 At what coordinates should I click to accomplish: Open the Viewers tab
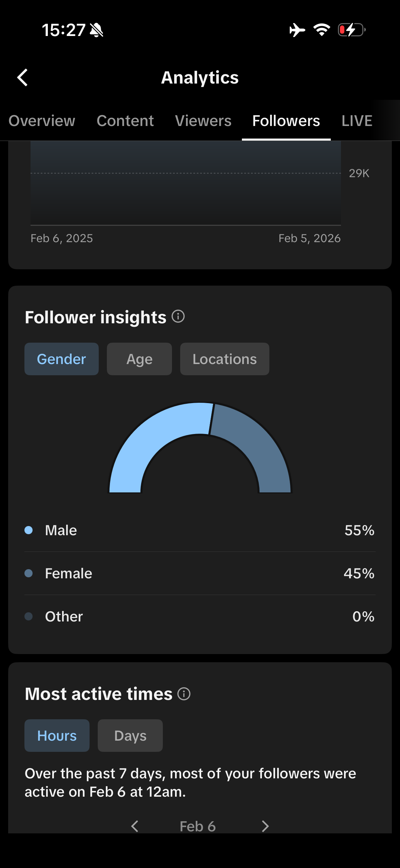[203, 121]
